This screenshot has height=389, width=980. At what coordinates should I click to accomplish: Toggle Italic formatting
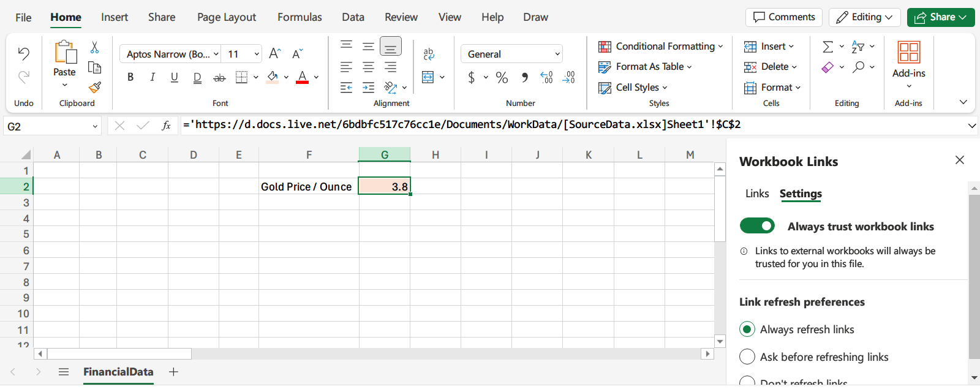tap(153, 77)
